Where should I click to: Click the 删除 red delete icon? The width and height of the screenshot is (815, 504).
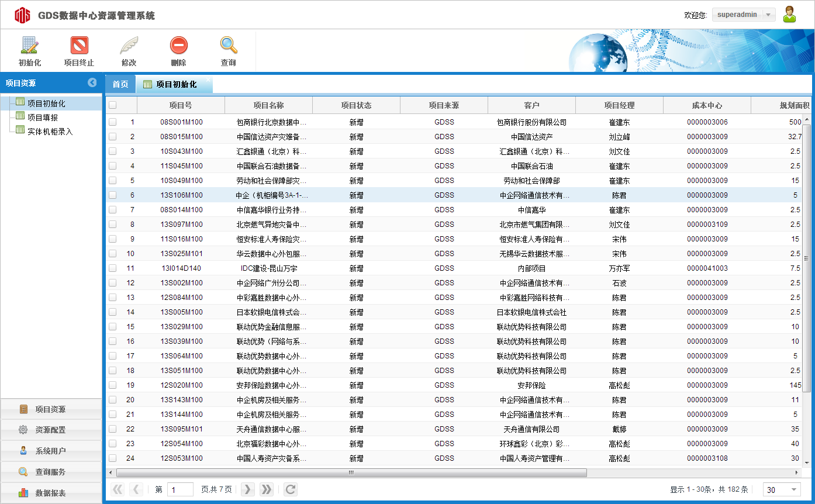(178, 46)
